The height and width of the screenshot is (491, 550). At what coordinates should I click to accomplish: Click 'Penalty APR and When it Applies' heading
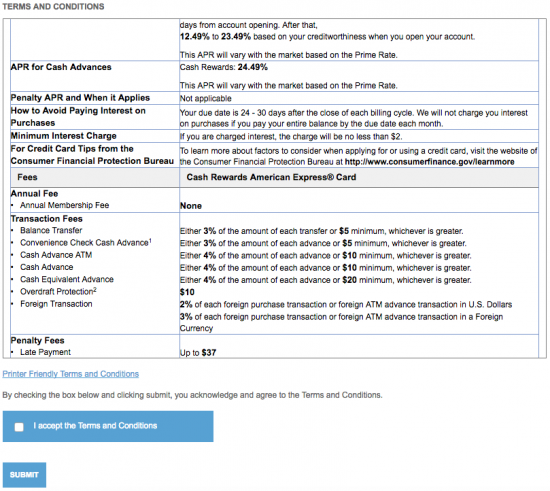point(80,97)
